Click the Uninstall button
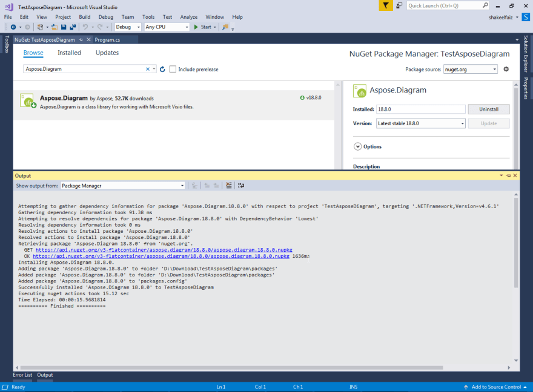The image size is (533, 392). point(488,109)
